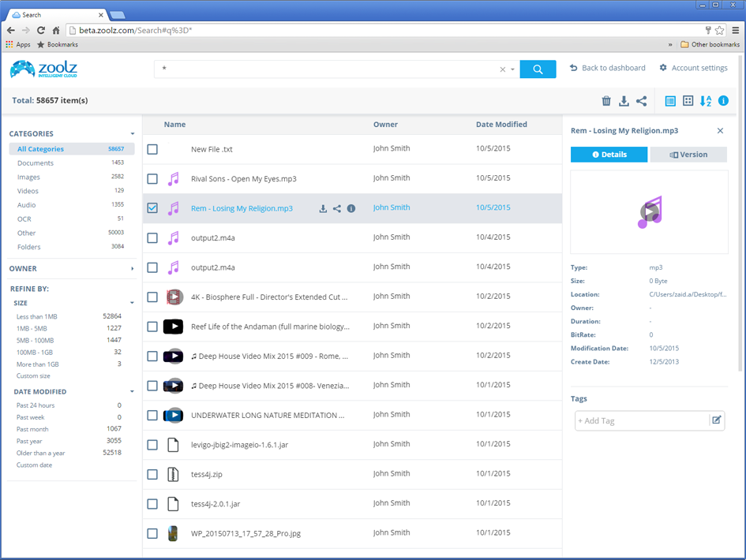This screenshot has width=746, height=560.
Task: Open Account settings
Action: coord(693,68)
